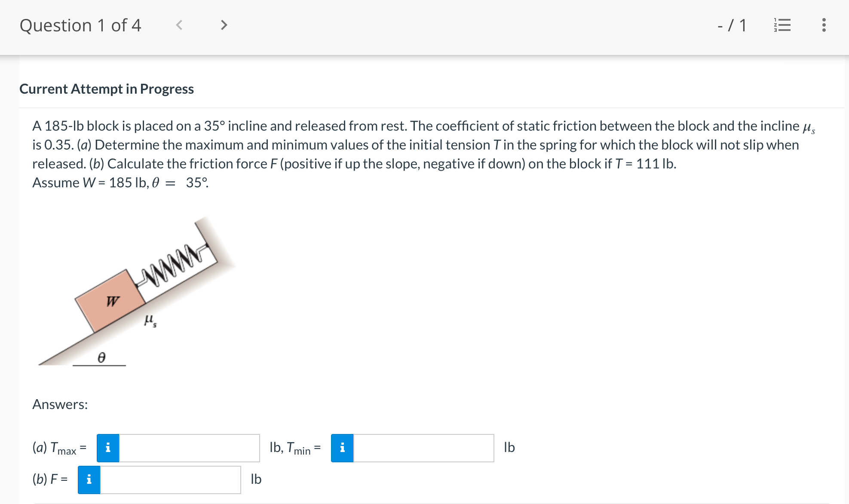Click inside the Tmin answer field
The width and height of the screenshot is (849, 504).
423,447
